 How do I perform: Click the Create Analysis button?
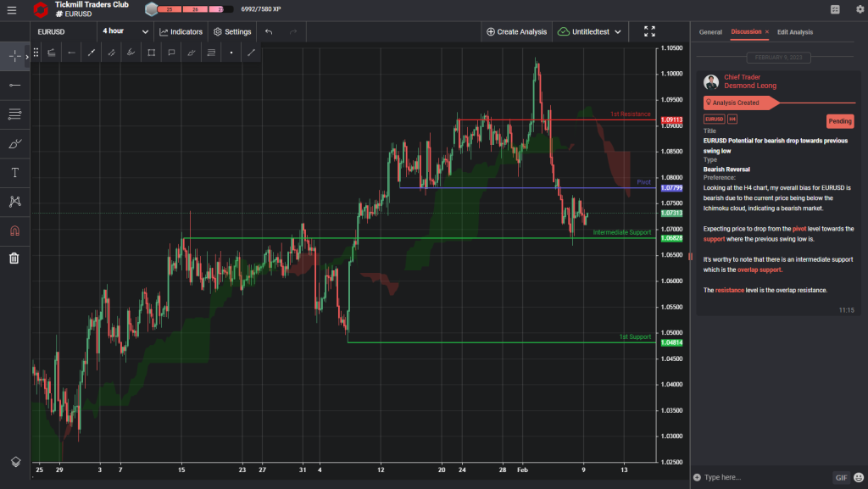pyautogui.click(x=517, y=31)
